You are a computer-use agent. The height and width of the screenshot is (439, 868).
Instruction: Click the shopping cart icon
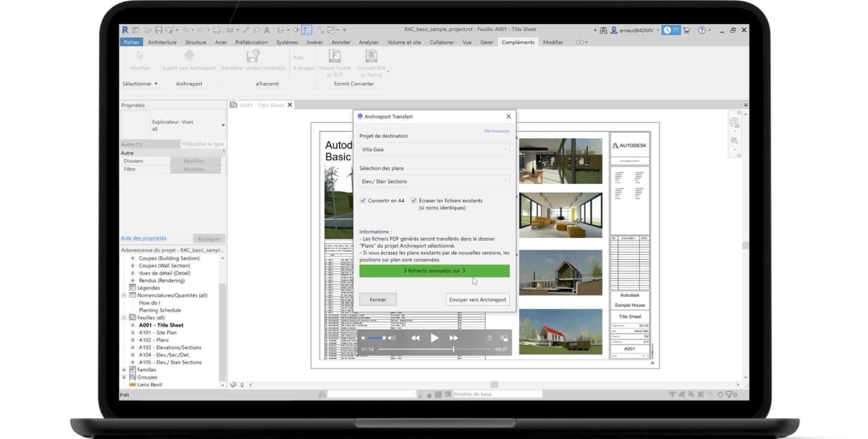point(687,30)
